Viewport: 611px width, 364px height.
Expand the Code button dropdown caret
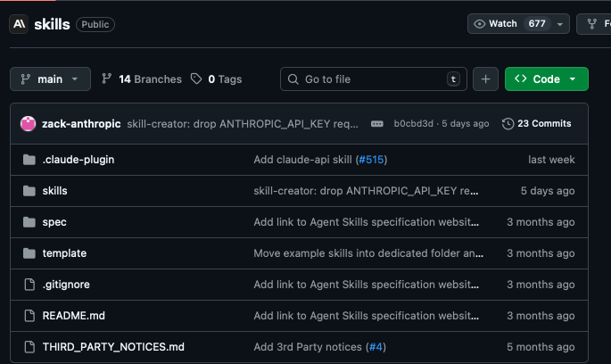(x=573, y=79)
